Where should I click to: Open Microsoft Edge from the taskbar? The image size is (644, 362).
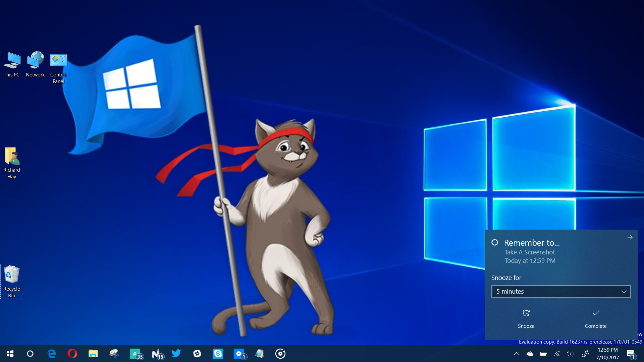tap(52, 354)
